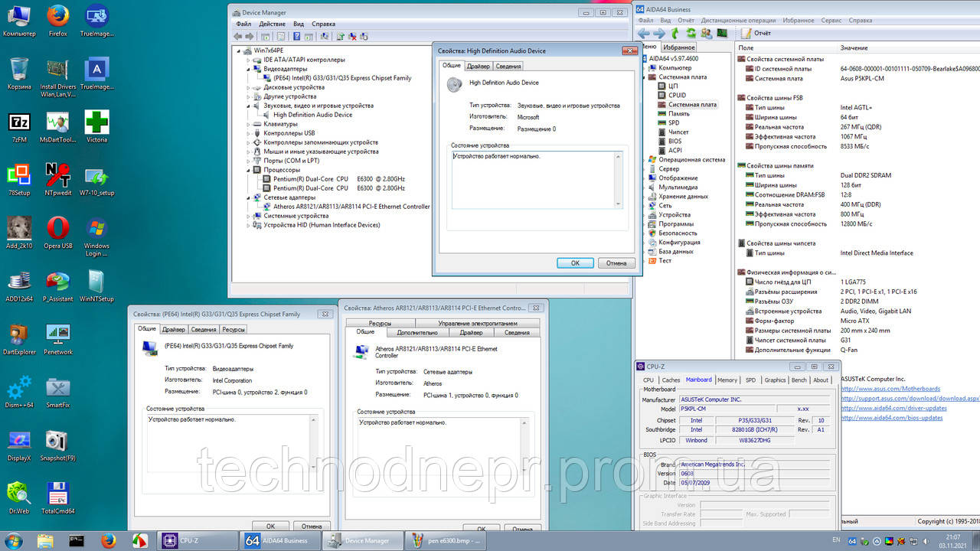Click the Отчёт report toolbar button
Viewport: 980px width, 551px height.
[756, 34]
